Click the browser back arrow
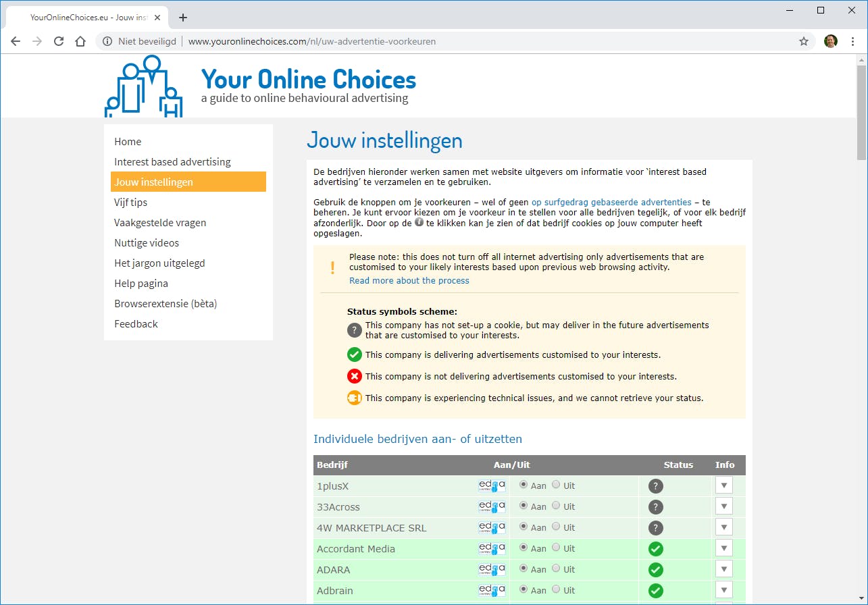868x605 pixels. pos(16,41)
